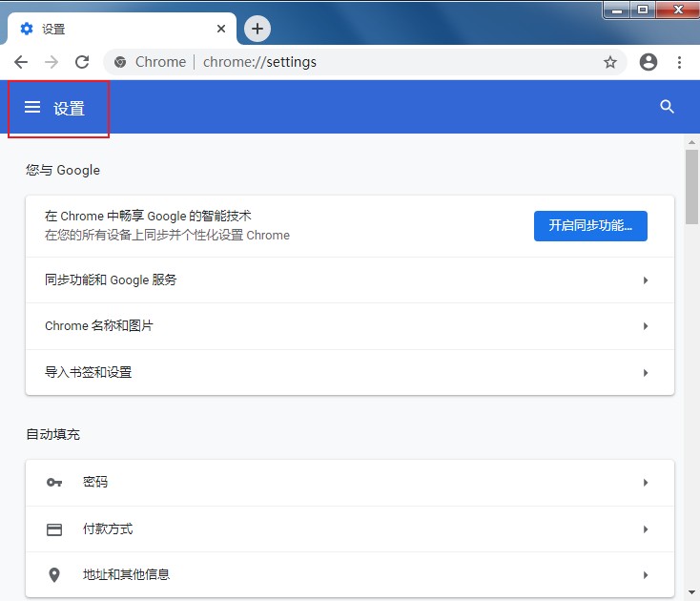The image size is (700, 601).
Task: Close the Chrome window
Action: (678, 10)
